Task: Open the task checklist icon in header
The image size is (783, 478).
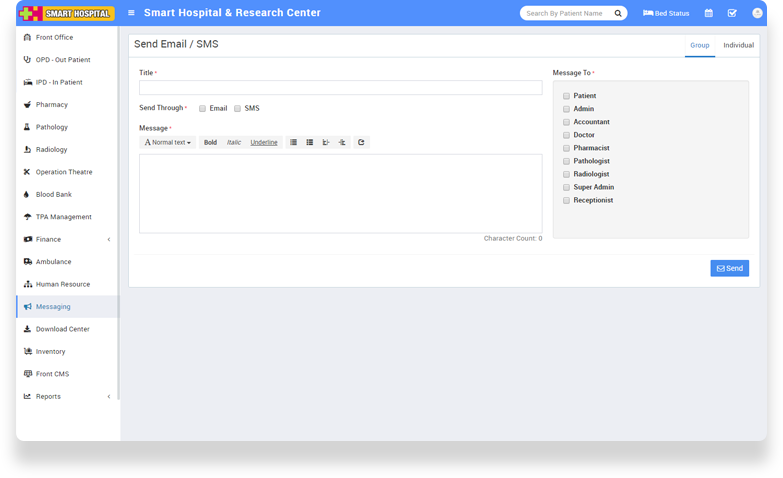Action: click(732, 13)
